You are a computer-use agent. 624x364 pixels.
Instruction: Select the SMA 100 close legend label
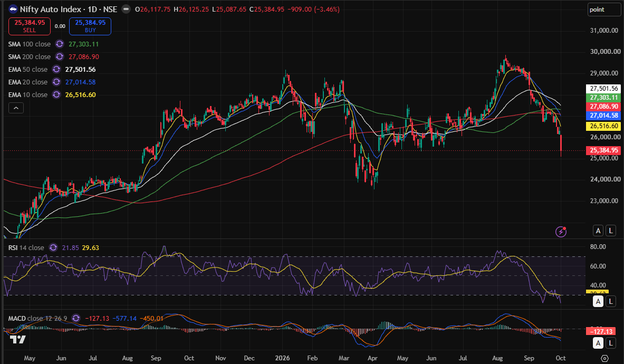pyautogui.click(x=30, y=44)
